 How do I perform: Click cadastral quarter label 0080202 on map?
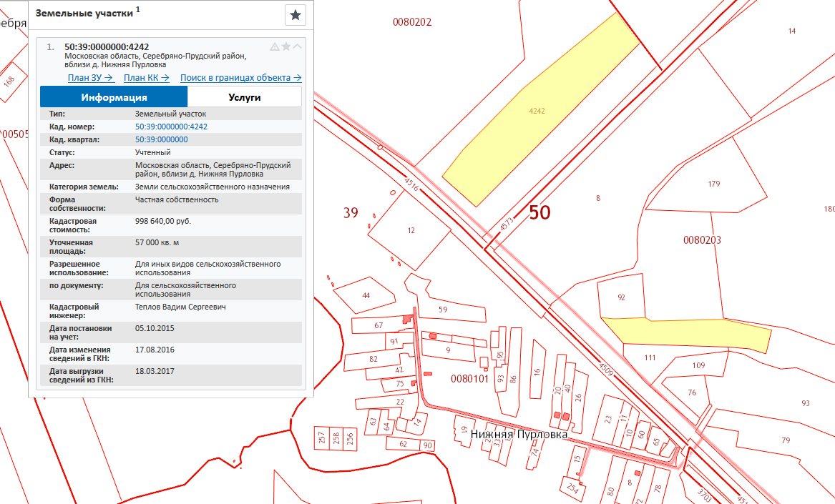tap(412, 22)
